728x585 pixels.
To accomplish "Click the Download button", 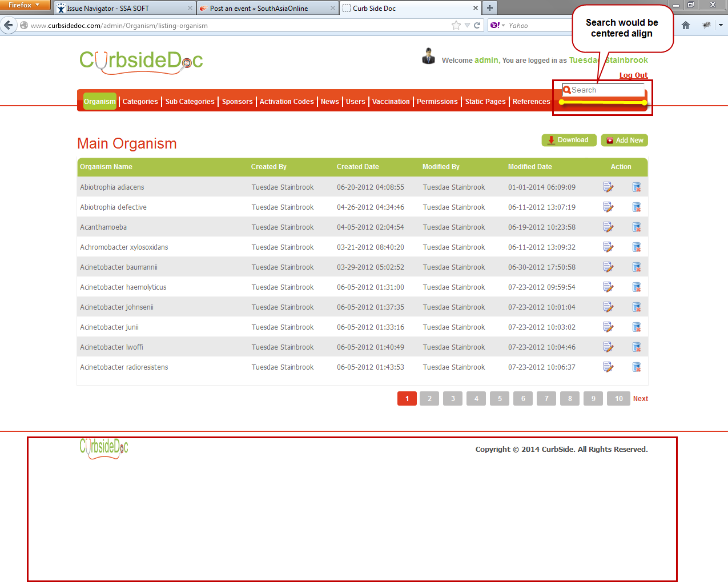I will pyautogui.click(x=569, y=140).
